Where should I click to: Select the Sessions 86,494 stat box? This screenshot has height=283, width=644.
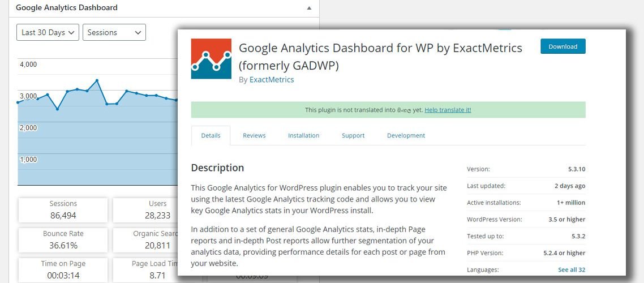point(63,210)
